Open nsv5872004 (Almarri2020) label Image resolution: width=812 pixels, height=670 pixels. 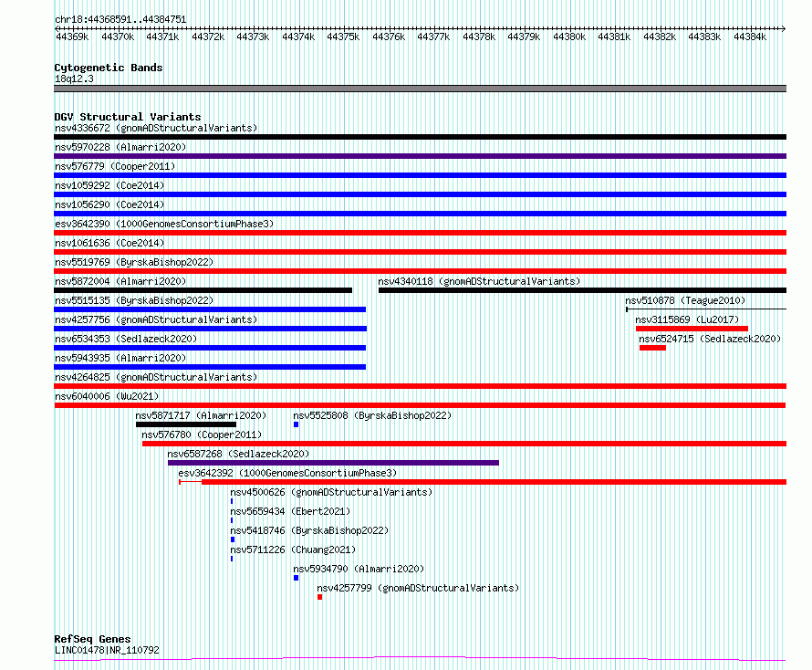120,281
